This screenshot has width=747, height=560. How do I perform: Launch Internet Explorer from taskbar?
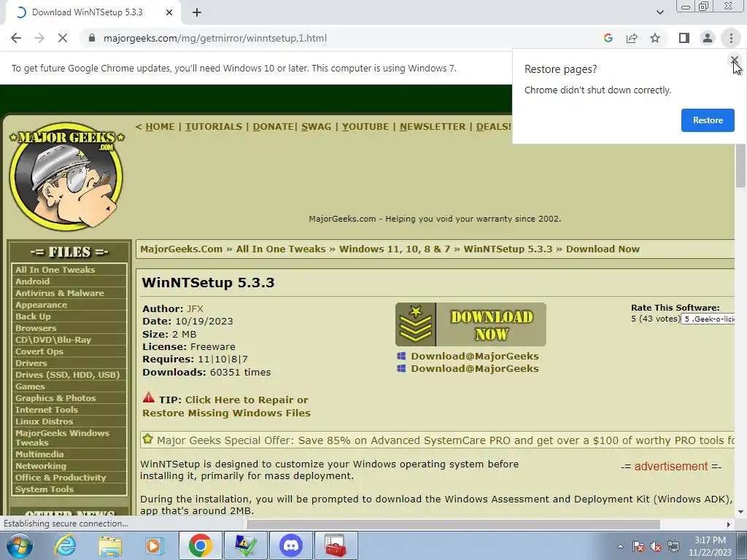tap(64, 545)
